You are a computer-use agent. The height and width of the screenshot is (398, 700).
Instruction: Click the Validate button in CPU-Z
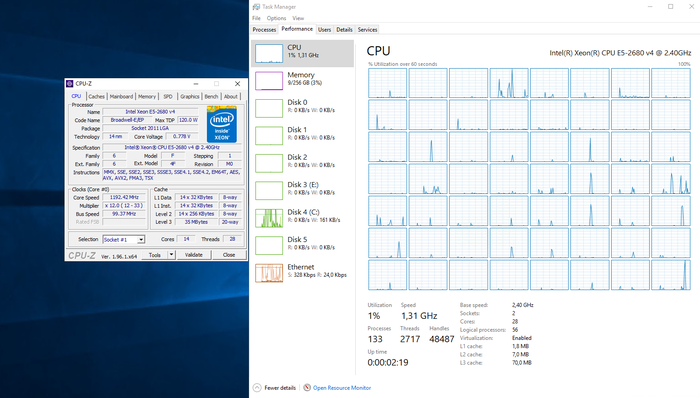[x=194, y=255]
